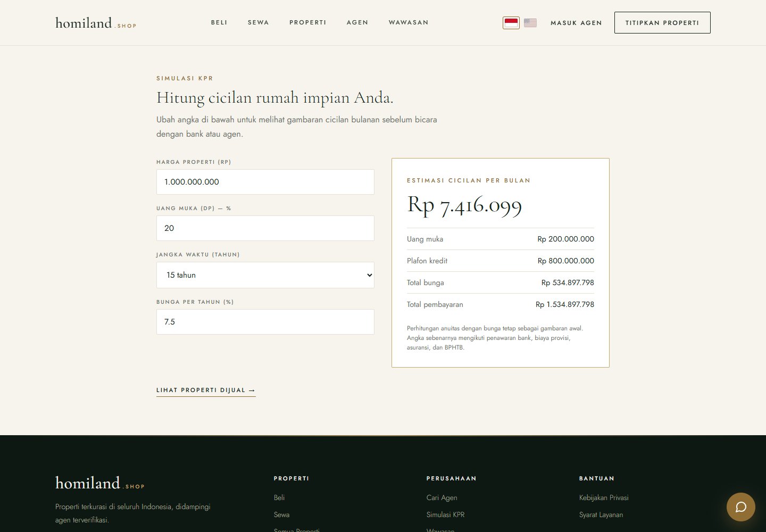766x532 pixels.
Task: Go to homiland.shop header logo
Action: pyautogui.click(x=96, y=23)
